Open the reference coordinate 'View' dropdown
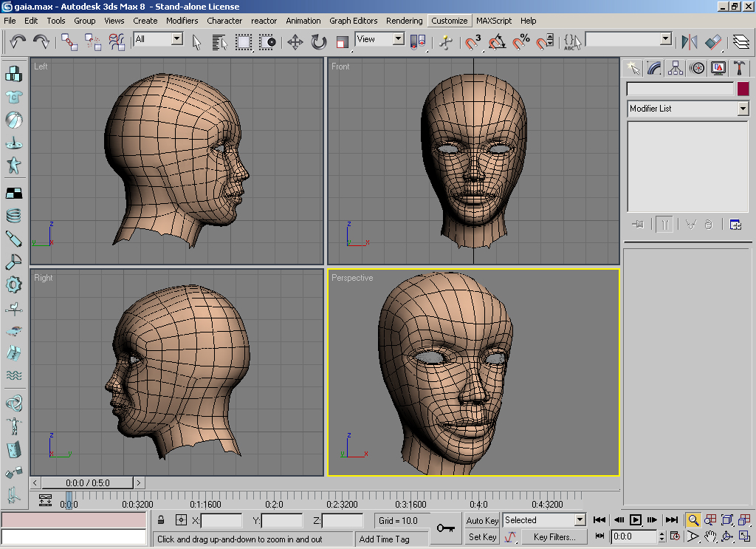Screen dimensions: 756x549 coord(398,39)
